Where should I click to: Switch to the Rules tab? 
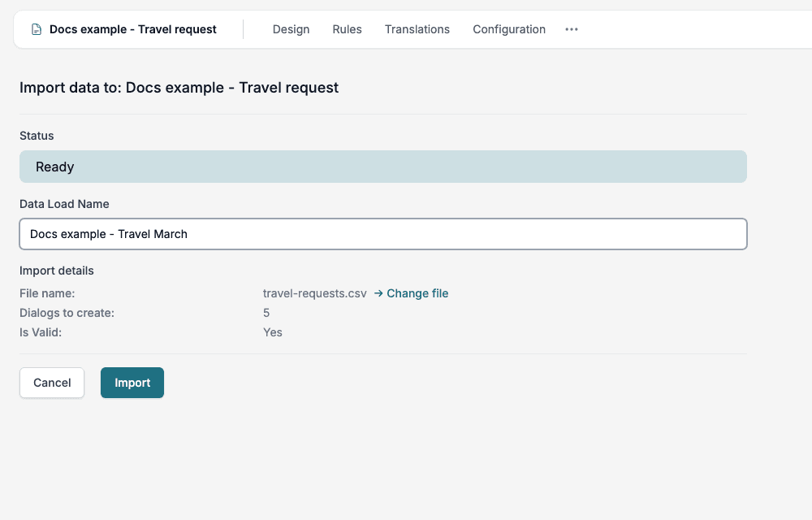347,29
